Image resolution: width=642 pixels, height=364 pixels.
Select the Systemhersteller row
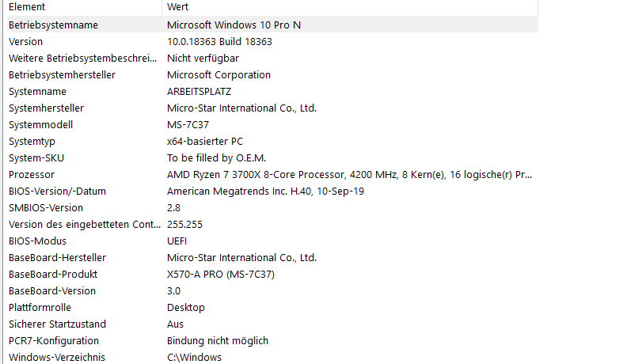(x=272, y=108)
